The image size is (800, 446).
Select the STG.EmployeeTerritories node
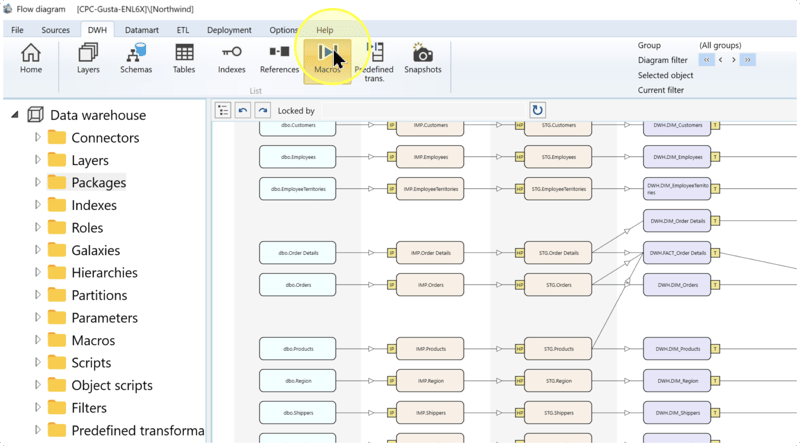[x=558, y=189]
